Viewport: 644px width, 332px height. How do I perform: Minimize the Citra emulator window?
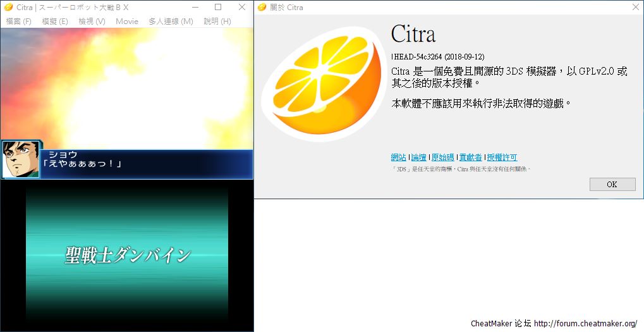click(x=194, y=8)
